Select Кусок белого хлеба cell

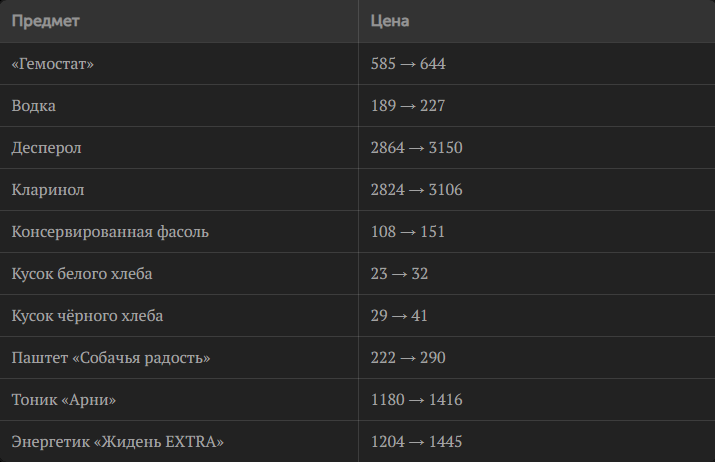coord(82,274)
